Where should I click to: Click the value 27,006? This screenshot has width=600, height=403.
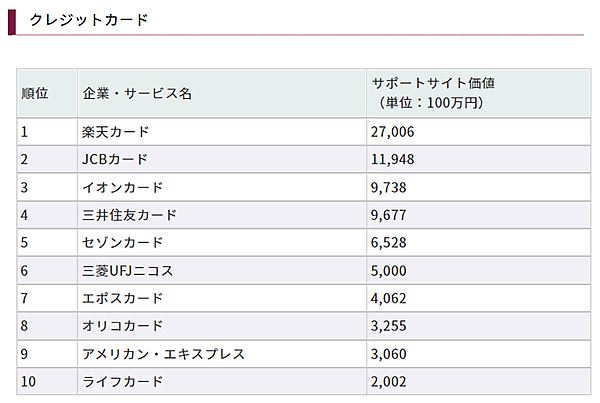coord(393,131)
